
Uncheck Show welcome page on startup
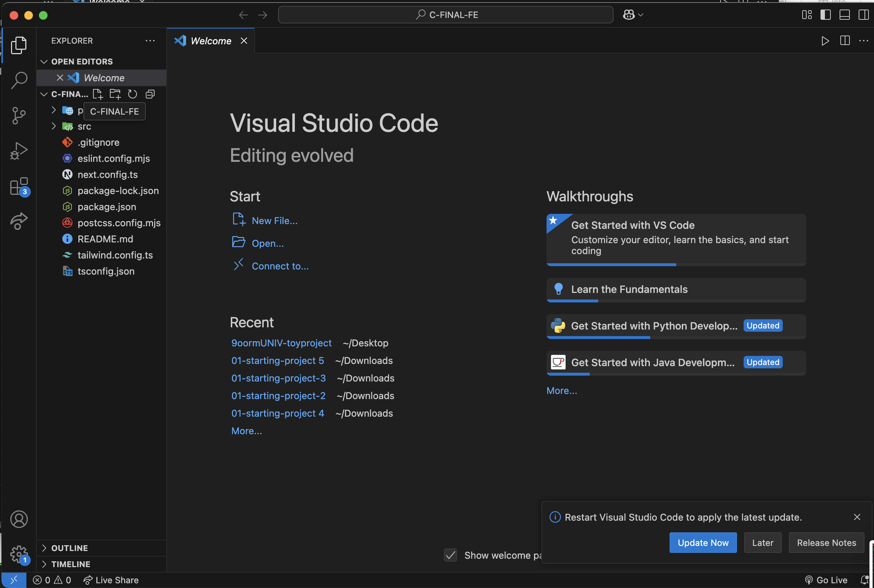pos(451,555)
